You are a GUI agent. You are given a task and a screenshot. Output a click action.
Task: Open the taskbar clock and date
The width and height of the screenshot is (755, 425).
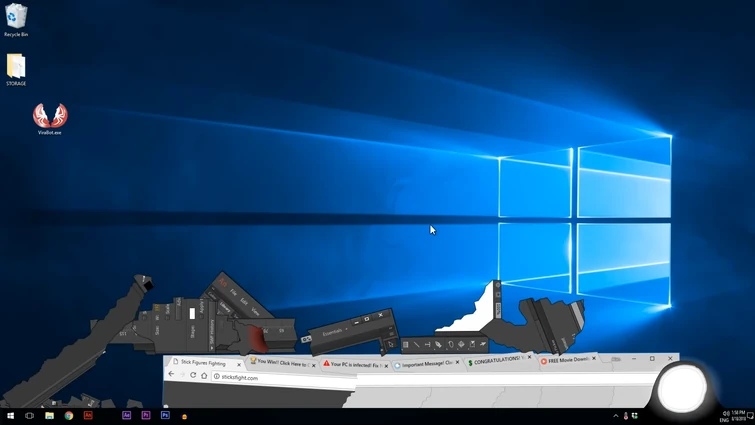[738, 416]
